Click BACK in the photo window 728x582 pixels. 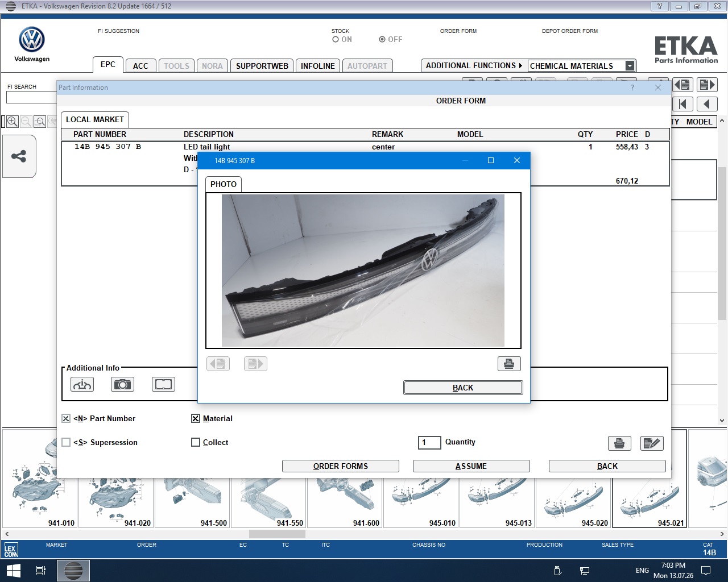point(463,388)
